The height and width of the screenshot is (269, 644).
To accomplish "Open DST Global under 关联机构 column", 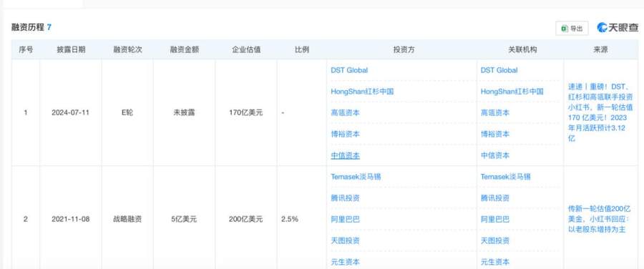I will [x=499, y=70].
